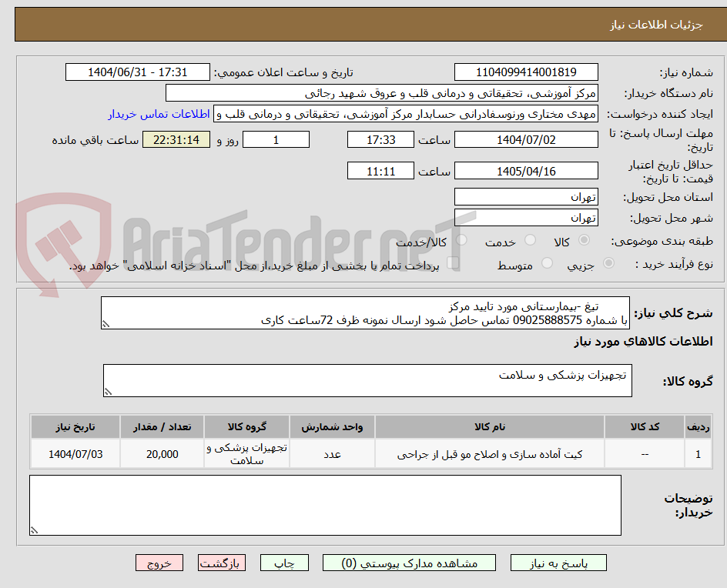Click the چاپ print button
This screenshot has width=727, height=588.
pyautogui.click(x=284, y=563)
